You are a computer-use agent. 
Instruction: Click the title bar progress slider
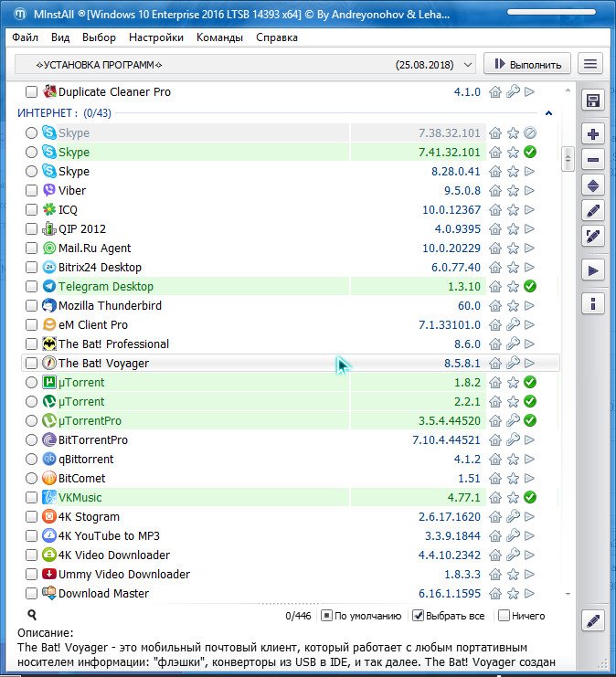[x=551, y=12]
